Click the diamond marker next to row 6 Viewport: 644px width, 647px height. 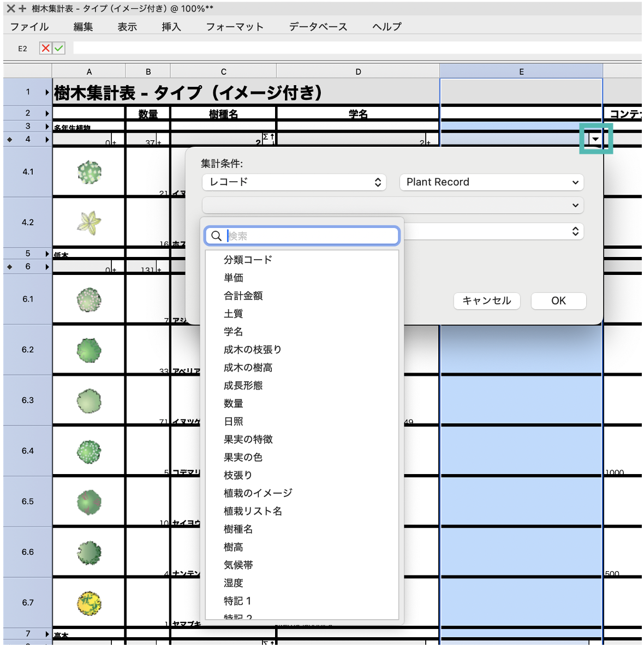point(9,267)
